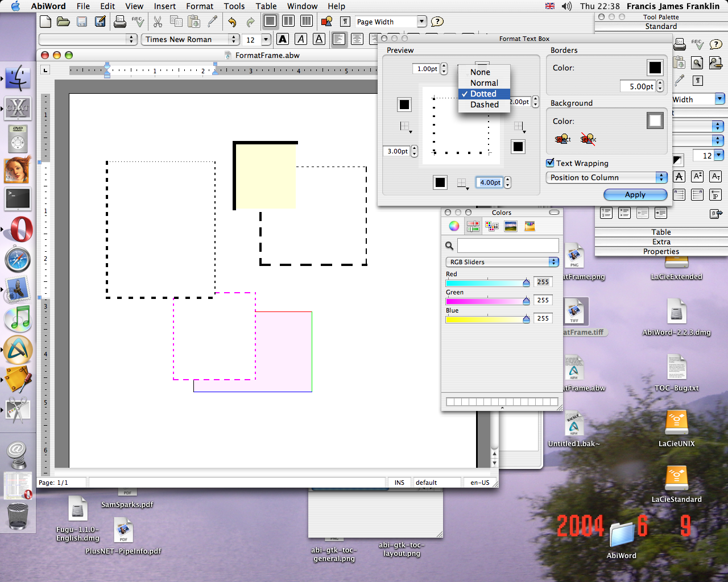The image size is (728, 582).
Task: Click the Copy icon in toolbar
Action: click(176, 22)
